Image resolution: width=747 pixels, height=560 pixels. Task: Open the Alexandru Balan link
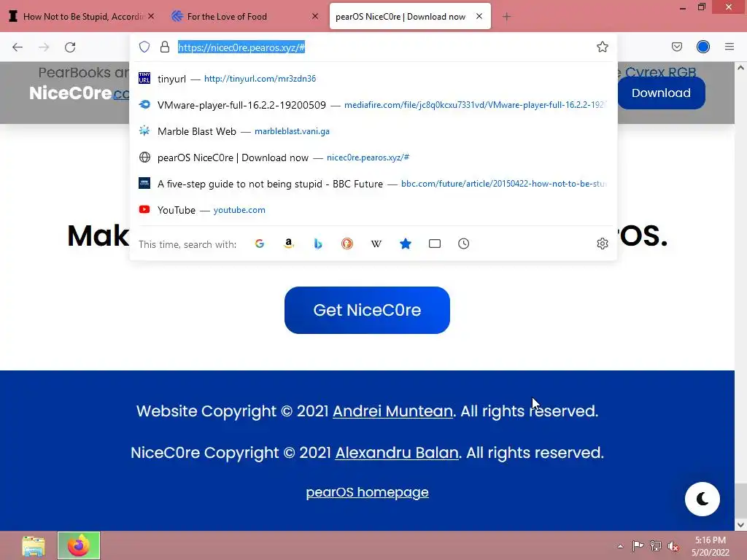397,452
